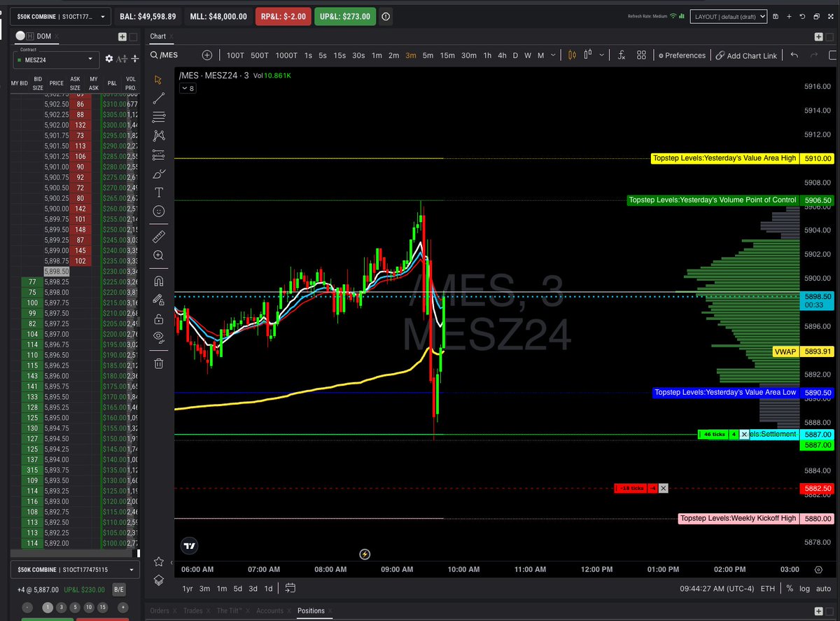Select the 1000T tick timeframe
The height and width of the screenshot is (621, 840).
click(x=286, y=55)
